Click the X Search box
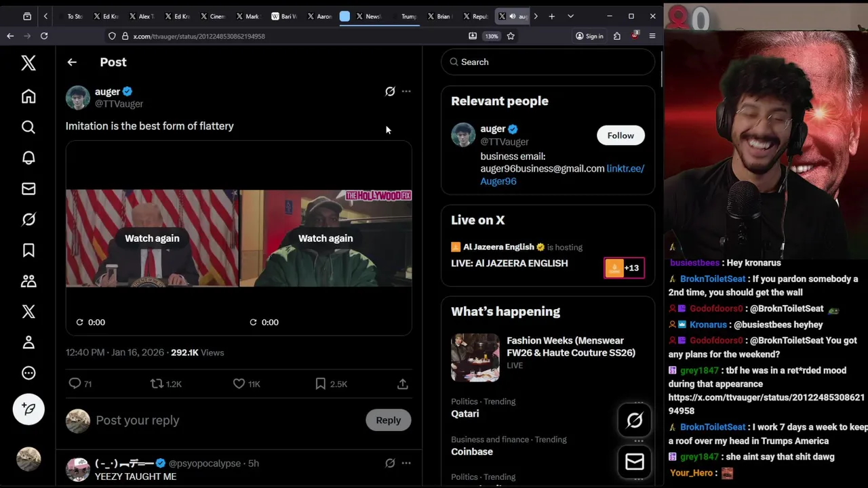 tap(548, 62)
